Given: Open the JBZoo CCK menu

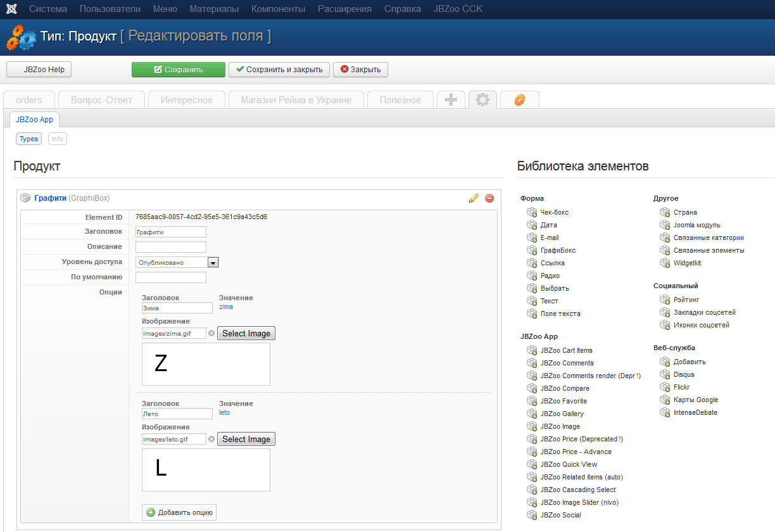Looking at the screenshot, I should (x=458, y=9).
